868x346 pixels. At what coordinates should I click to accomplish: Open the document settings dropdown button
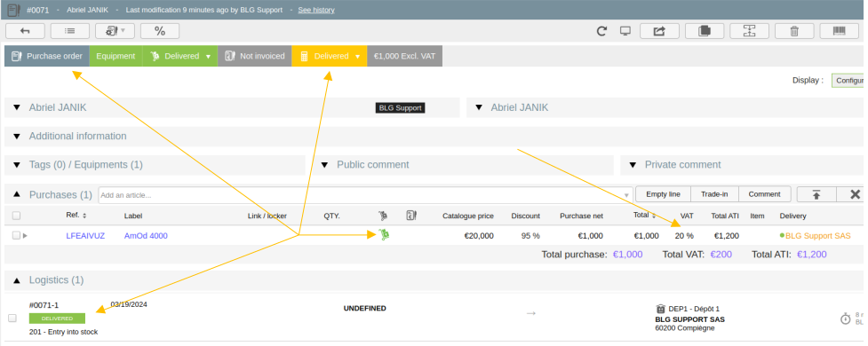tap(115, 31)
